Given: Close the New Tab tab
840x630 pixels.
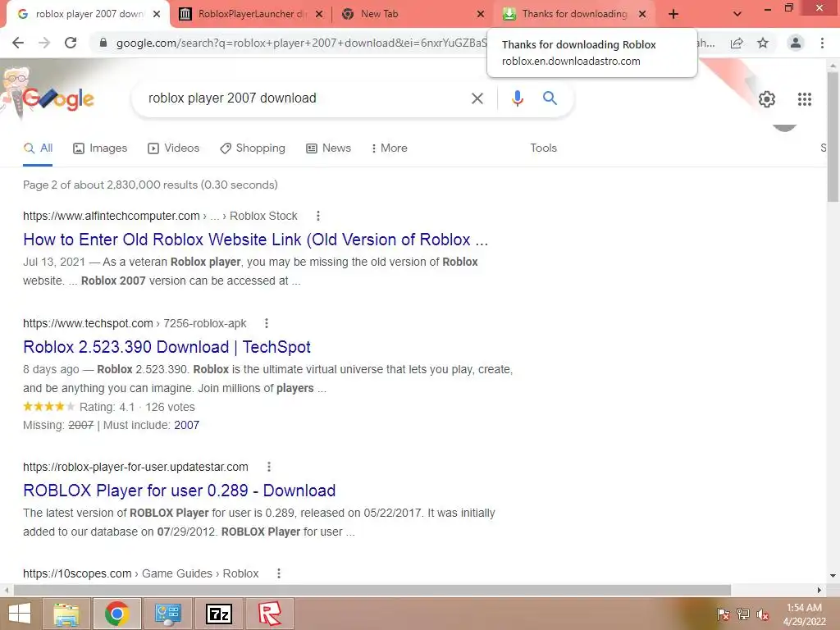Looking at the screenshot, I should point(481,15).
